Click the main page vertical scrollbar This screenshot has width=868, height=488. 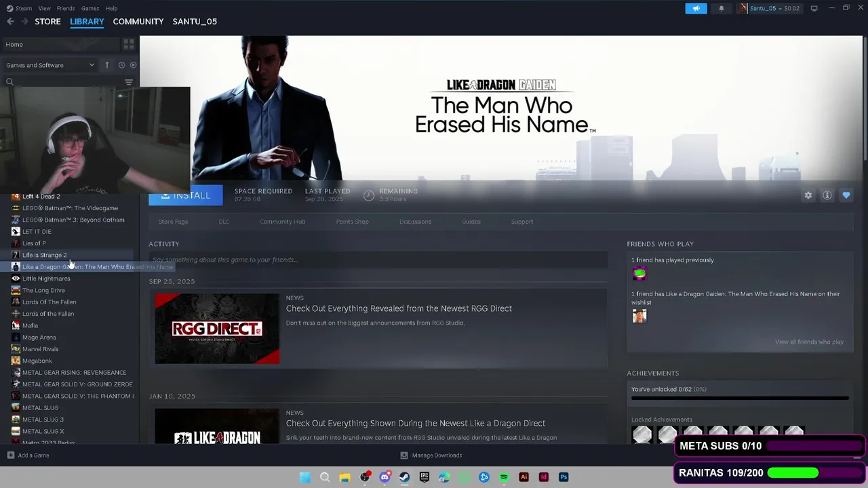tap(865, 100)
